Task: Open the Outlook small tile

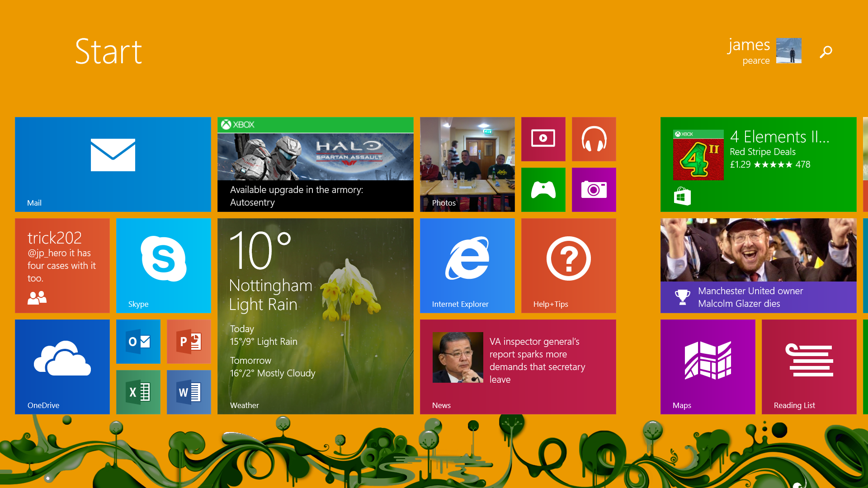Action: pyautogui.click(x=138, y=342)
